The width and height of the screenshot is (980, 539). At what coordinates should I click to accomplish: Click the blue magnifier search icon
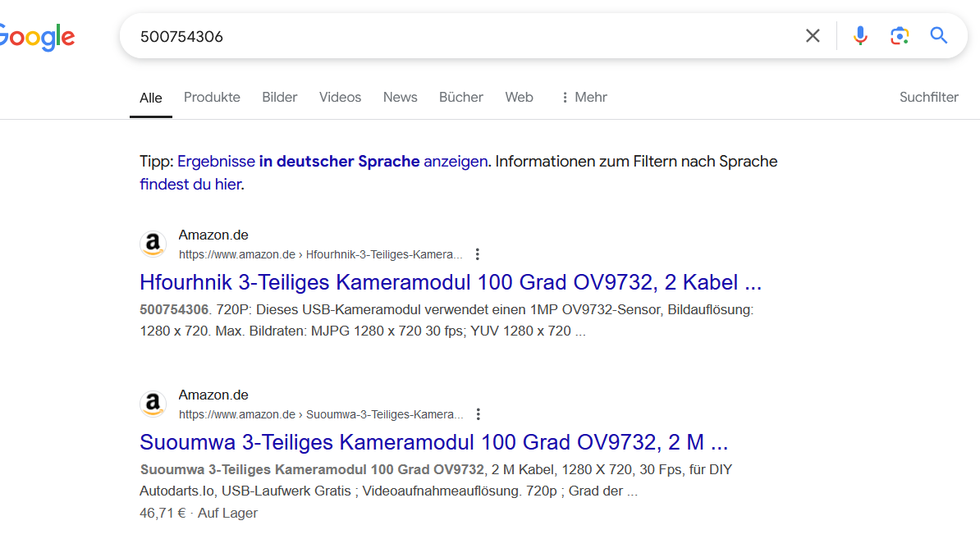(x=939, y=35)
